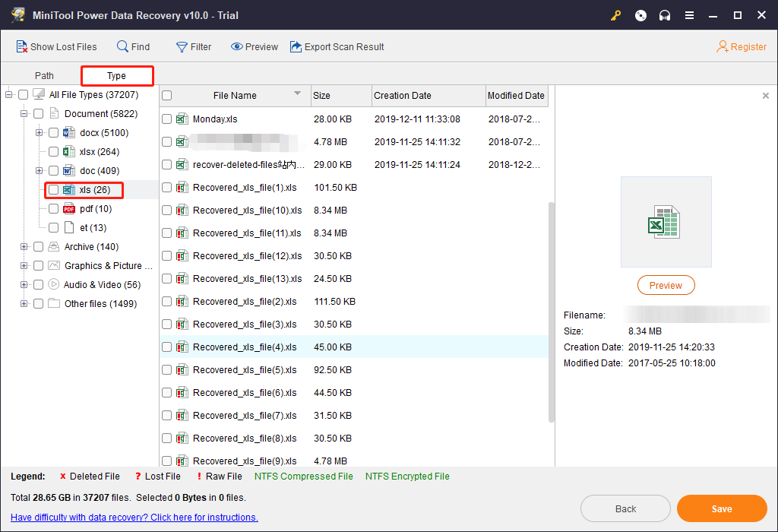
Task: Click the Other files folder icon
Action: (54, 303)
